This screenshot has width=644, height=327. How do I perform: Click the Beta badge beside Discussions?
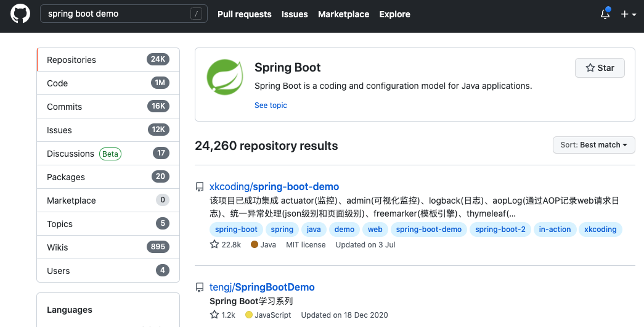click(x=110, y=154)
